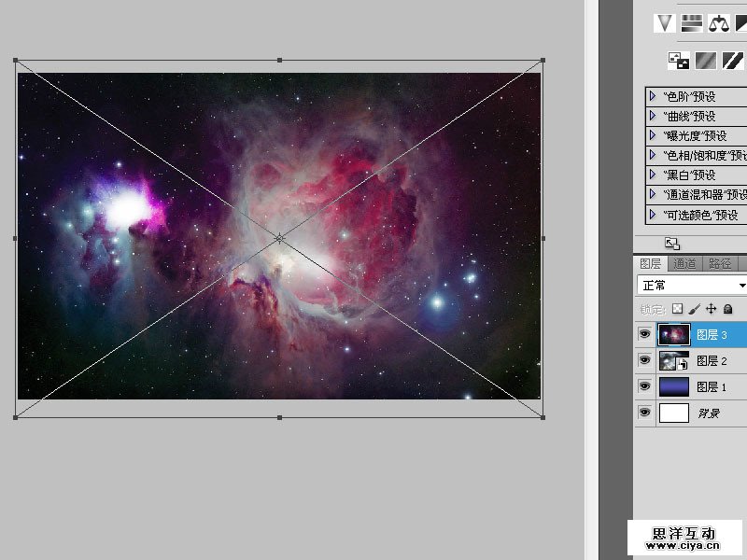747x560 pixels.
Task: Click the Hue/Saturation adjustment icon
Action: coord(692,23)
